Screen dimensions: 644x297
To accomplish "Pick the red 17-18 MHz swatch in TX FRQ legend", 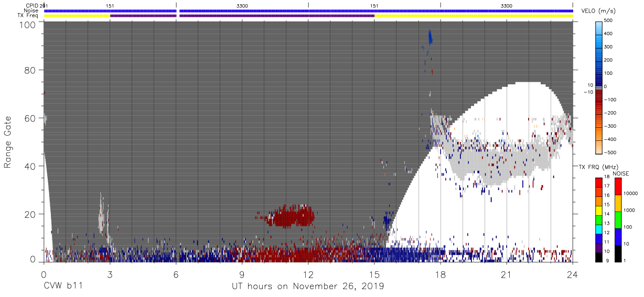I will point(599,182).
